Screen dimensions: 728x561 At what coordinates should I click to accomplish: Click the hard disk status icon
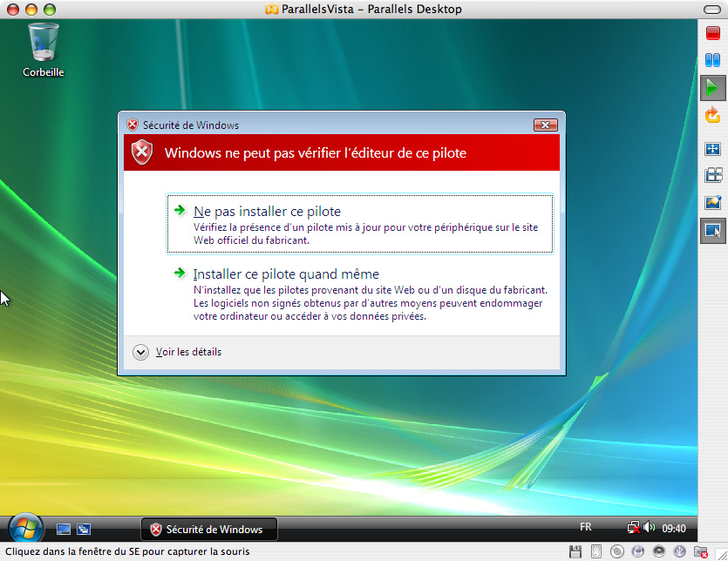[596, 551]
